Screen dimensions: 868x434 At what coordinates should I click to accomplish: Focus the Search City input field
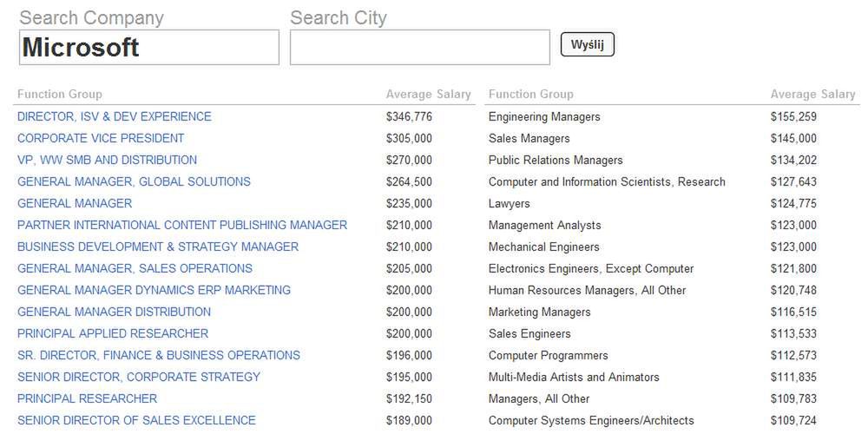[419, 47]
